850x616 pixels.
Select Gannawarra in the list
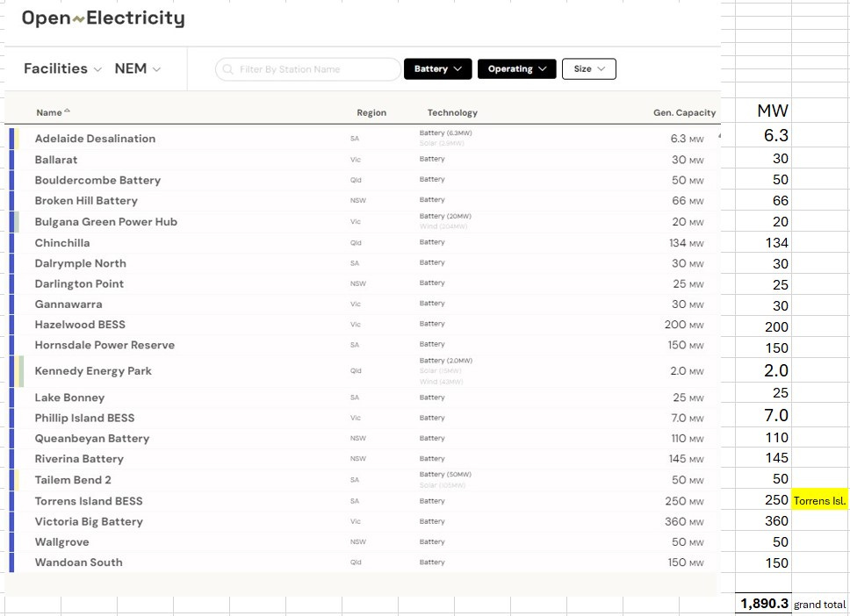pos(68,304)
